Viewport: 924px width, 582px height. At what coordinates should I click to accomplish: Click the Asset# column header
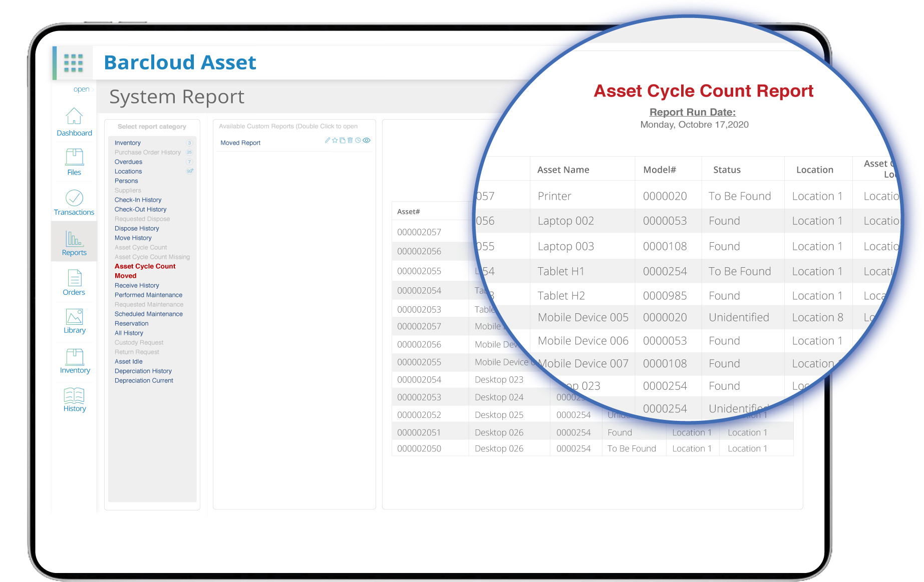(409, 212)
